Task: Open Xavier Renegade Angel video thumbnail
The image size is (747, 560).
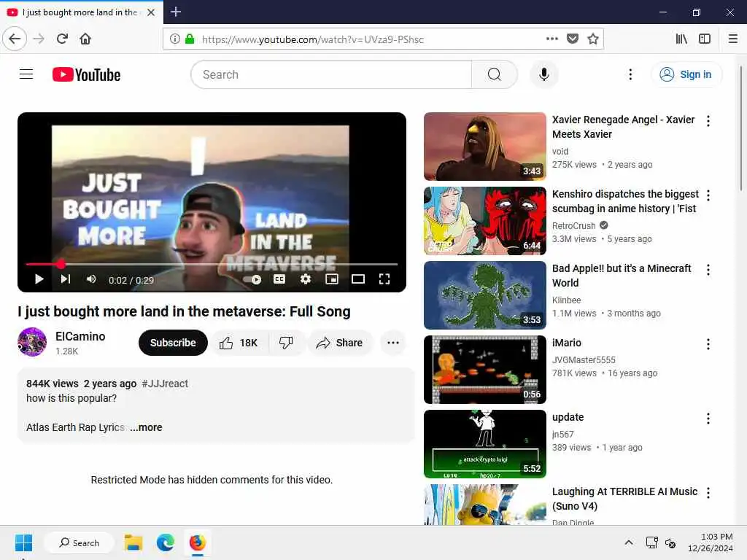Action: [485, 146]
